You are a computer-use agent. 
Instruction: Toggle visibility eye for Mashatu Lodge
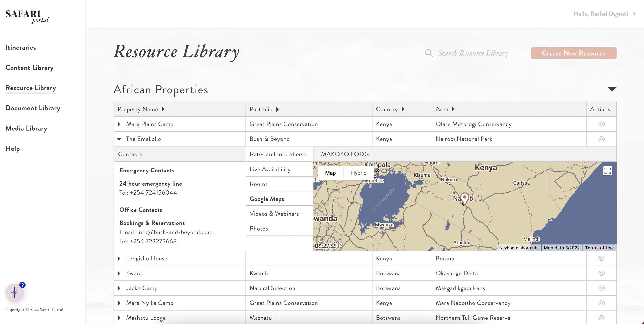coord(601,317)
